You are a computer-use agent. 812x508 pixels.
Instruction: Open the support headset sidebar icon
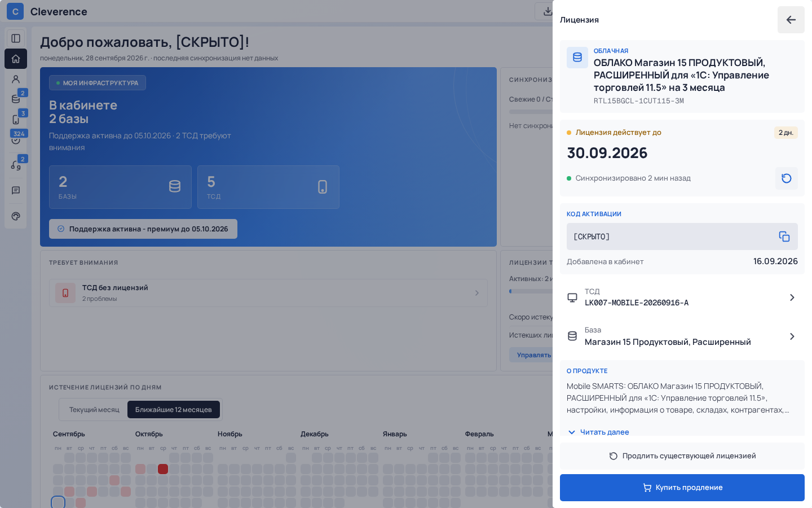pos(16,165)
